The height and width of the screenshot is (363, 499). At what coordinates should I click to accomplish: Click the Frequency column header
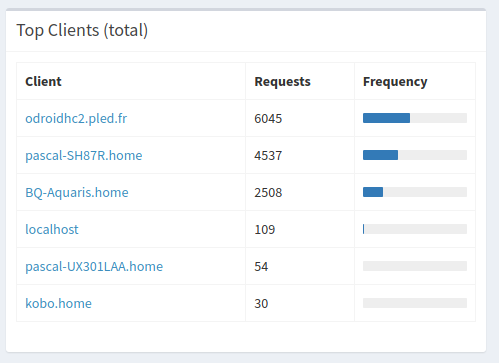395,82
